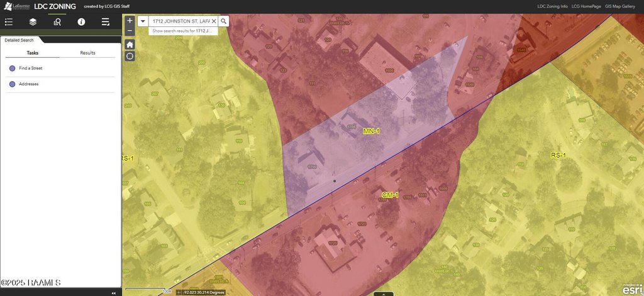The height and width of the screenshot is (296, 644).
Task: Open the Layers list icon
Action: [x=33, y=22]
